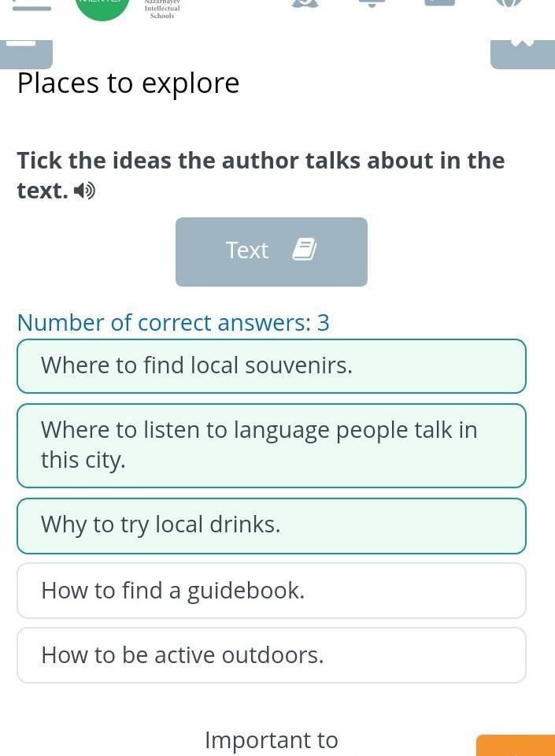
Task: Click the 'Tick the ideas' instruction text
Action: coord(260,161)
